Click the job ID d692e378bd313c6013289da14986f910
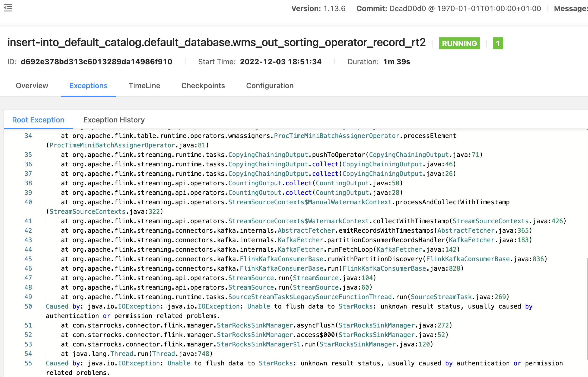This screenshot has width=588, height=377. click(96, 62)
